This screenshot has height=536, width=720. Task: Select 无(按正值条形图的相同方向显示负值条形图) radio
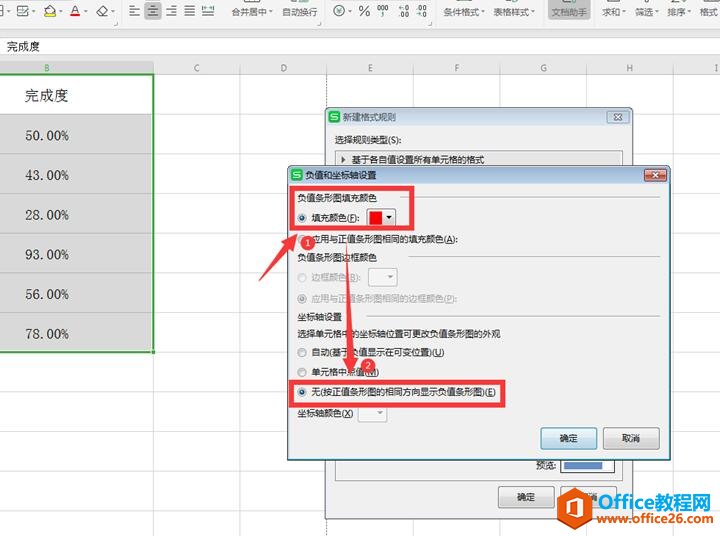[x=302, y=392]
